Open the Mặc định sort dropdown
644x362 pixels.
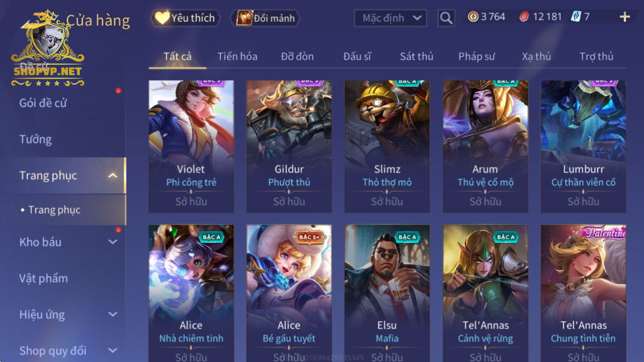[390, 18]
